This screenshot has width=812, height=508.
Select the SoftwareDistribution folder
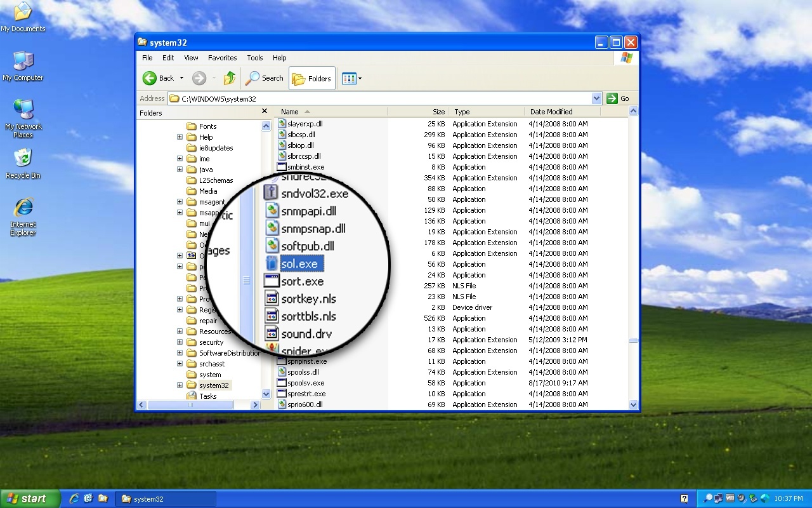[x=223, y=353]
